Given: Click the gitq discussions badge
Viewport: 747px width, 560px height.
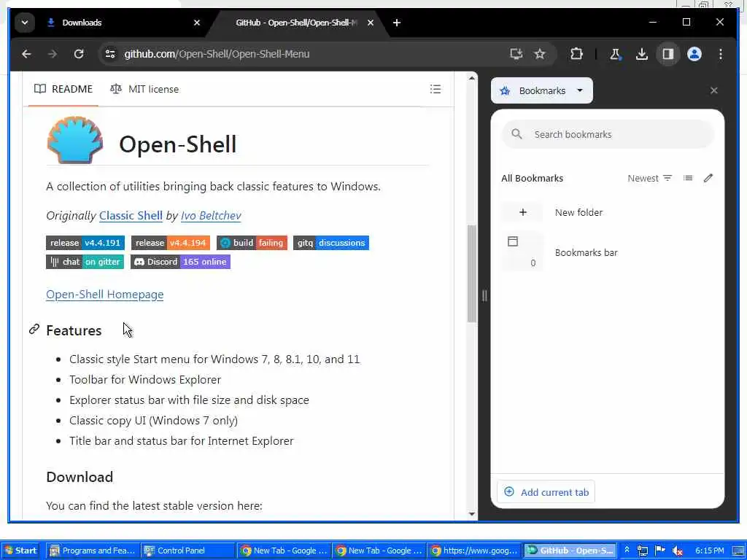Looking at the screenshot, I should coord(330,243).
